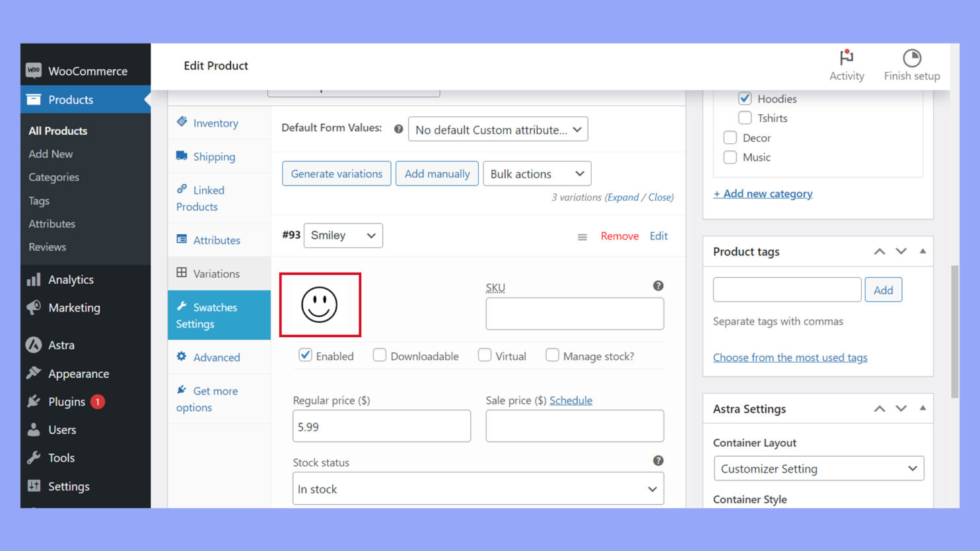Select the Shipping truck icon
Viewport: 980px width, 551px height.
pyautogui.click(x=182, y=156)
